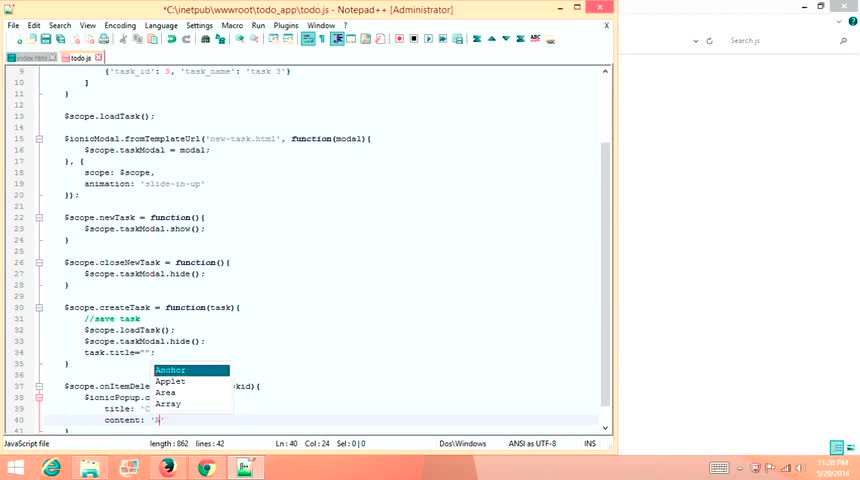Image resolution: width=860 pixels, height=480 pixels.
Task: Open the Document Map icon
Action: point(366,39)
